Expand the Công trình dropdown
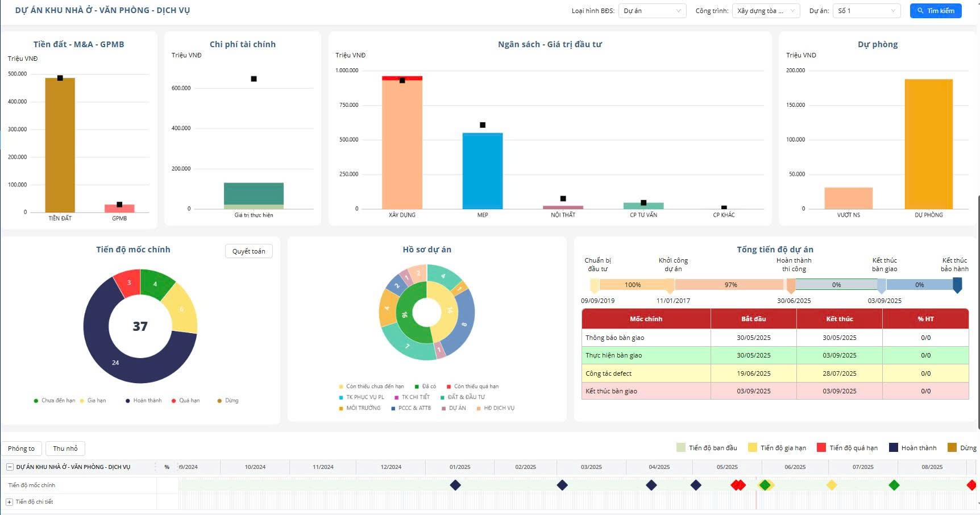 pyautogui.click(x=765, y=11)
